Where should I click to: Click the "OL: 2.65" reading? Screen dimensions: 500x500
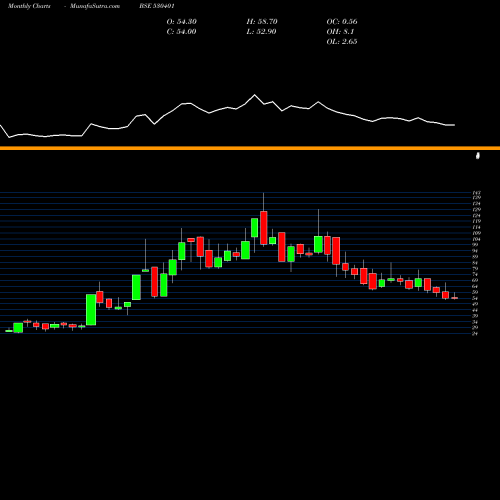pos(342,42)
